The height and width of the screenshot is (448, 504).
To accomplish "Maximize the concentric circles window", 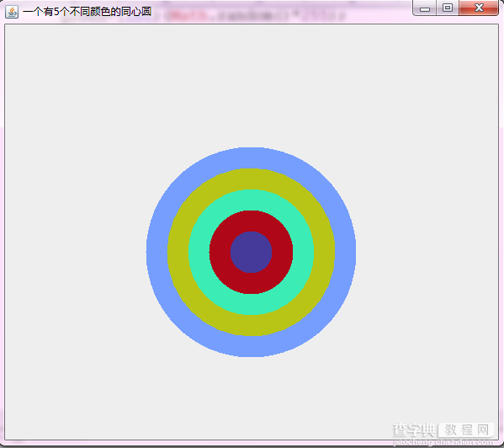I will click(448, 8).
